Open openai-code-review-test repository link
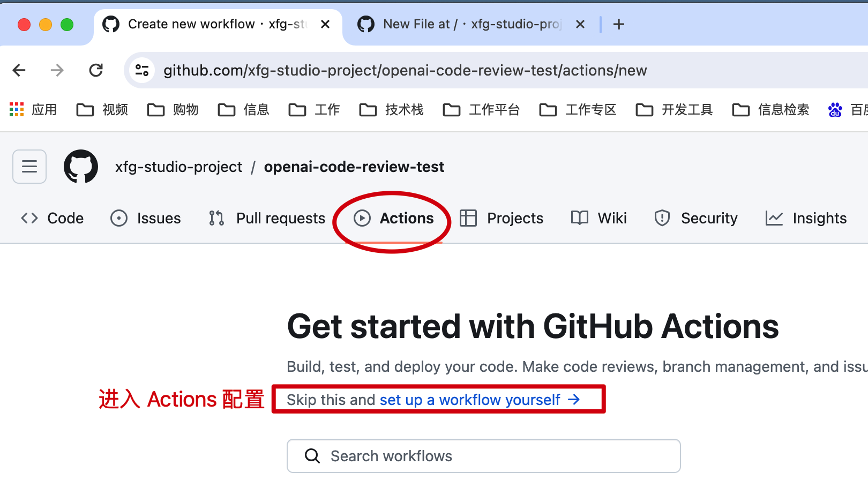This screenshot has width=868, height=480. click(x=354, y=167)
